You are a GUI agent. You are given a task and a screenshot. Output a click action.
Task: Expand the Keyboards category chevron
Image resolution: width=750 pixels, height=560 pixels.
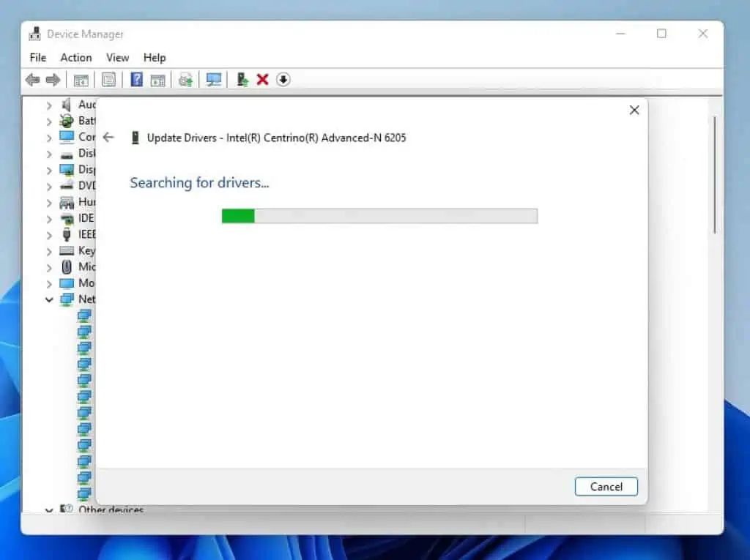pyautogui.click(x=49, y=250)
